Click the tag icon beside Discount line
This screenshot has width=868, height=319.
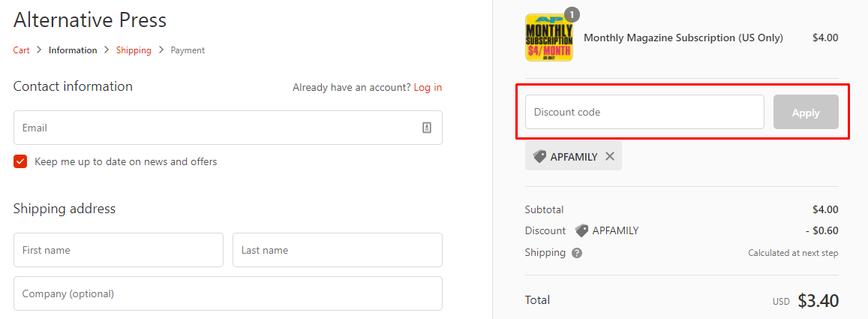(581, 230)
